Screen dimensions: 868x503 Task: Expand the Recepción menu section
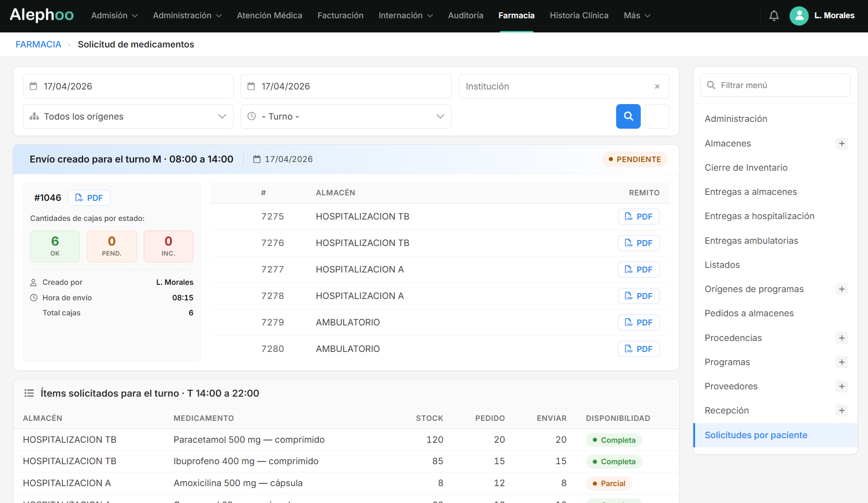[x=842, y=411]
